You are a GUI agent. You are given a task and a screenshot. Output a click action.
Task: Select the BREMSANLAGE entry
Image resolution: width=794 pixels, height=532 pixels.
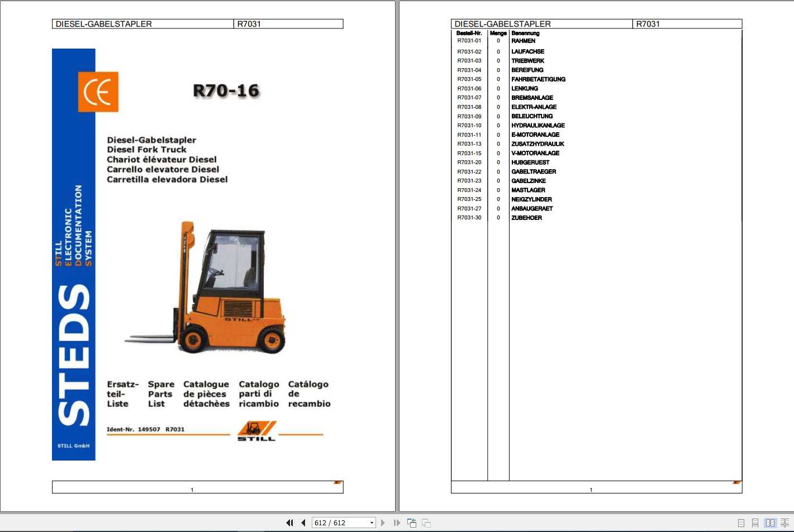[x=532, y=98]
